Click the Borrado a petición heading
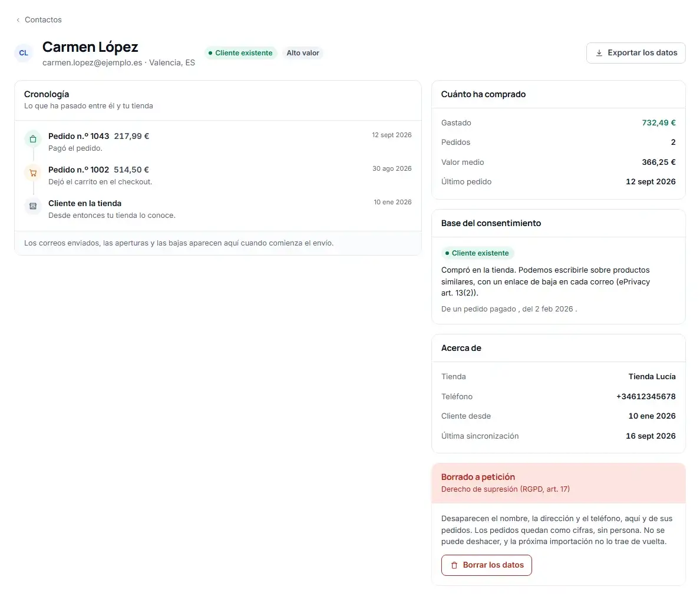This screenshot has width=700, height=600. (478, 477)
